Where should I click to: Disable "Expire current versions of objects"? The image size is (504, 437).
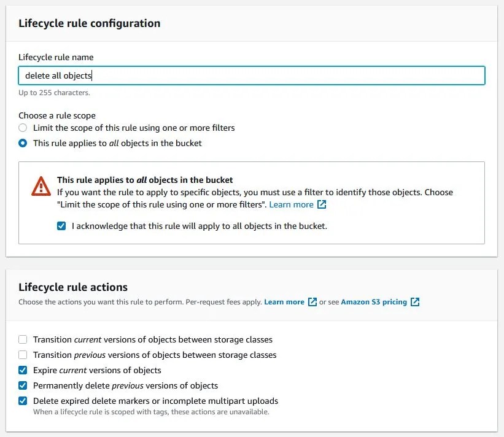[x=23, y=370]
